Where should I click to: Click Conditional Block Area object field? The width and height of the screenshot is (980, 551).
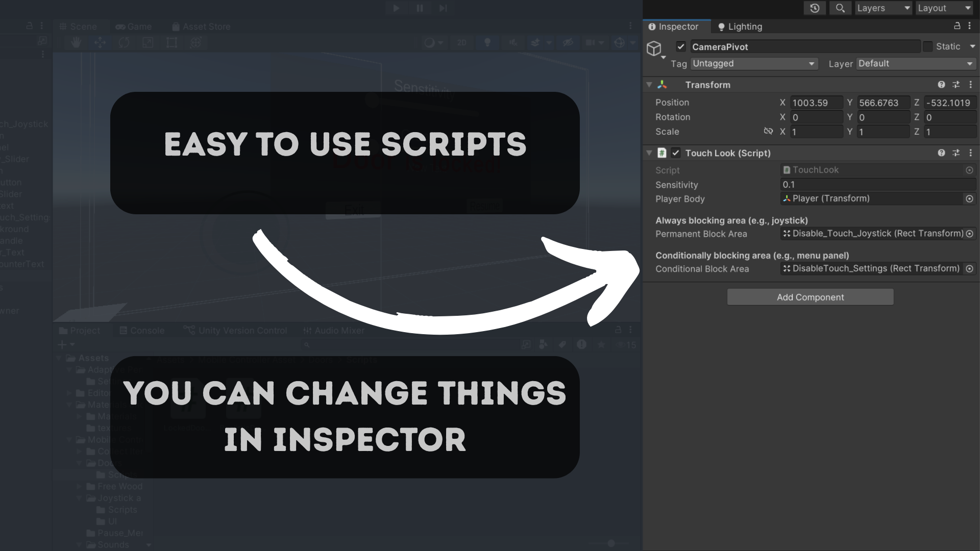click(872, 268)
